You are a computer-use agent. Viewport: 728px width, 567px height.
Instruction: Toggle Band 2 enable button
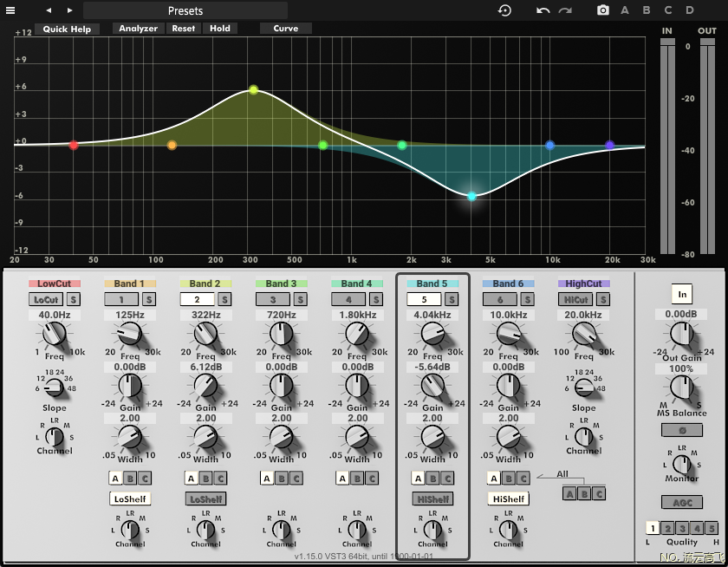[x=197, y=299]
